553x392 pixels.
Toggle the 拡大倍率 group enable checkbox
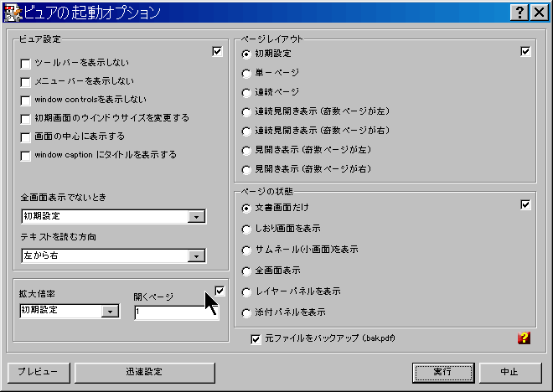[220, 291]
